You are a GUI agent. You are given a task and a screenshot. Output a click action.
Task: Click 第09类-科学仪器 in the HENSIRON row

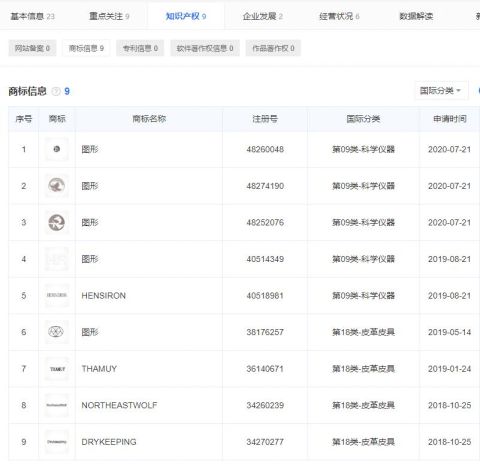[363, 296]
